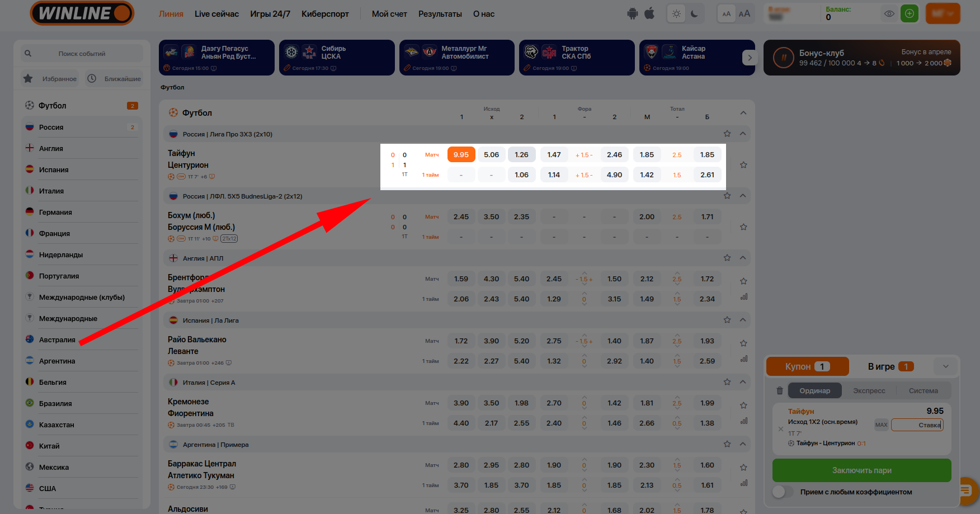Click the green deposit plus icon
Viewport: 980px width, 514px height.
(910, 14)
